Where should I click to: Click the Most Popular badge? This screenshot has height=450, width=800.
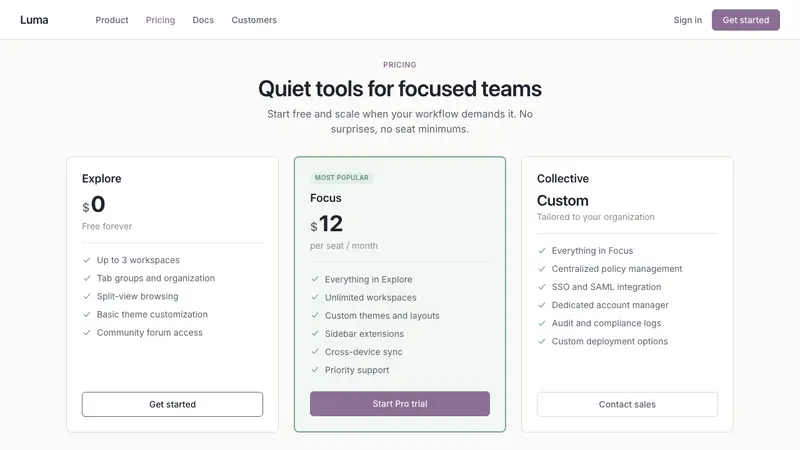(341, 178)
